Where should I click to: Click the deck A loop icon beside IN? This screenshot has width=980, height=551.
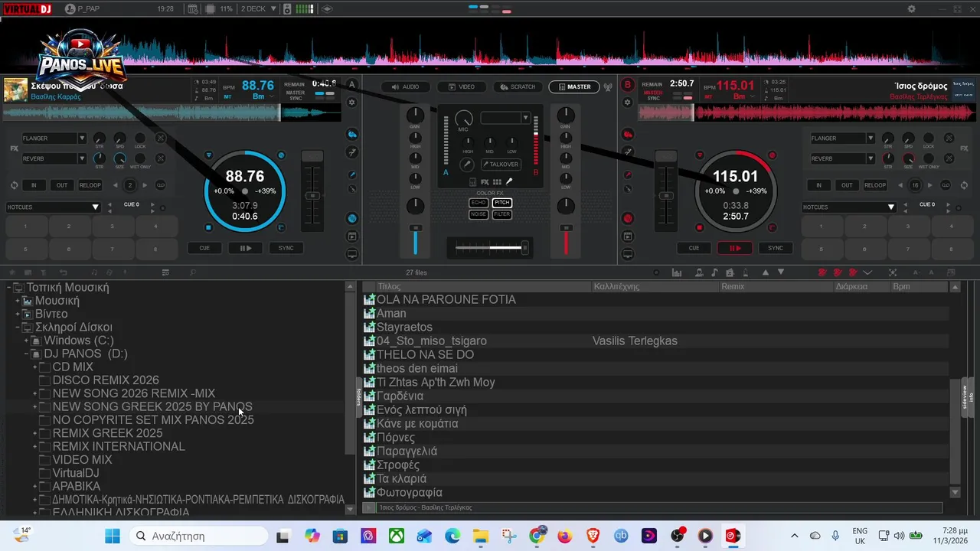[15, 185]
